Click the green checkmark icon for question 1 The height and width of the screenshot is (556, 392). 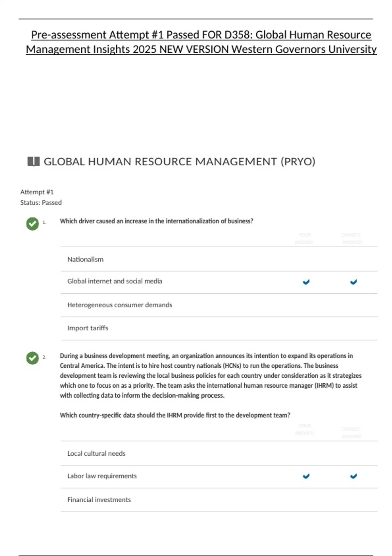pyautogui.click(x=32, y=224)
